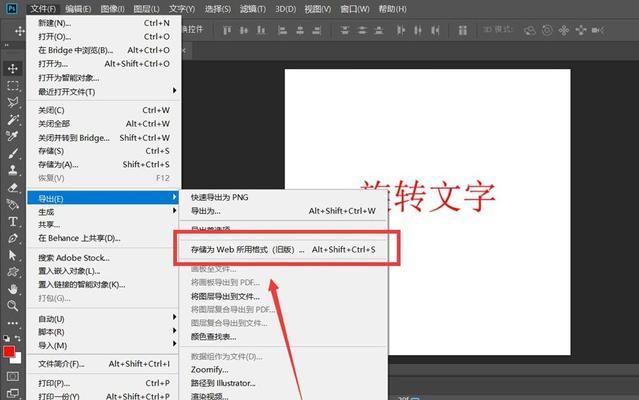Select the Paint Bucket tool
Image resolution: width=639 pixels, height=400 pixels.
[x=13, y=204]
